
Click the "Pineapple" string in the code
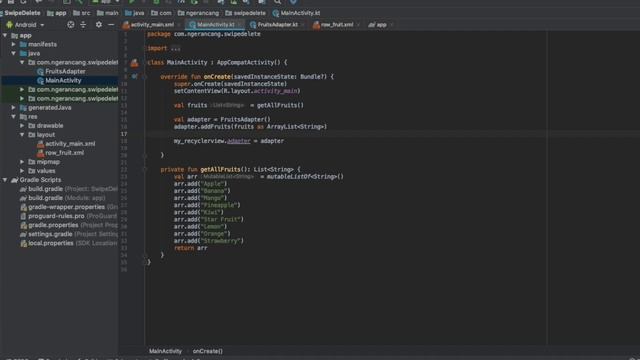[x=219, y=205]
